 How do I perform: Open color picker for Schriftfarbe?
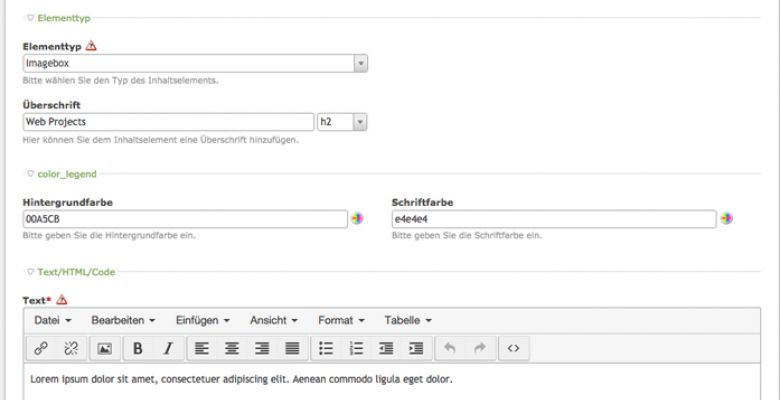tap(726, 218)
